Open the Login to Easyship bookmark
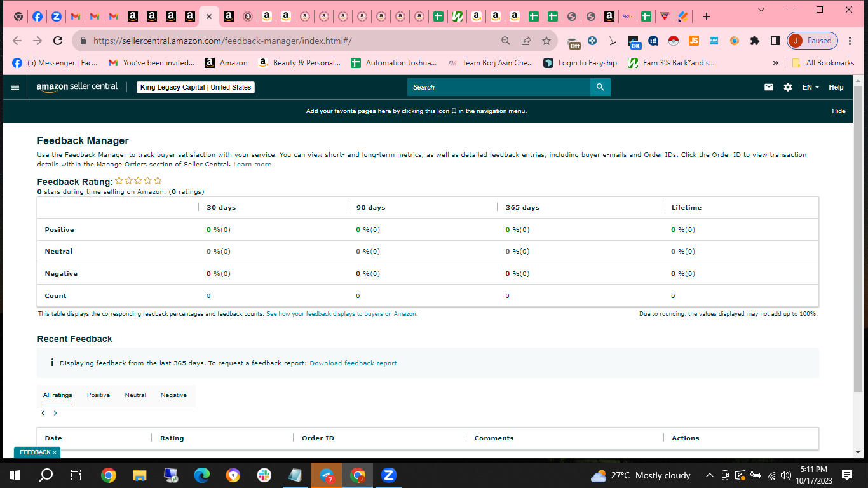 coord(580,63)
